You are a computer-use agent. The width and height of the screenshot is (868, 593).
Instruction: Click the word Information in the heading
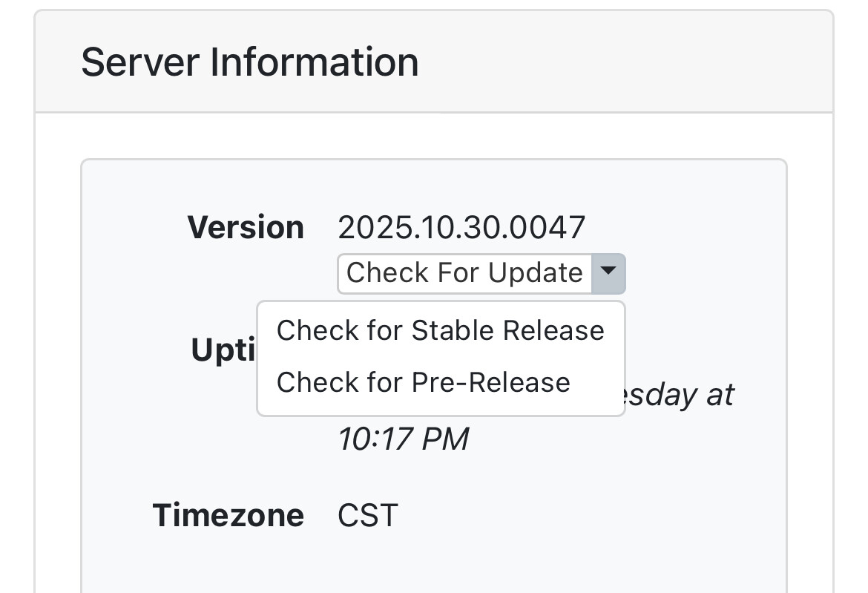click(x=315, y=62)
